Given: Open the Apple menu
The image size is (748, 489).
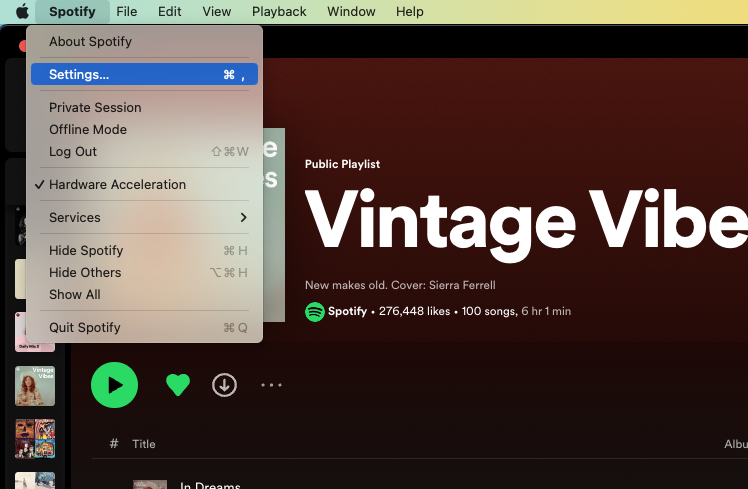Looking at the screenshot, I should [x=22, y=11].
